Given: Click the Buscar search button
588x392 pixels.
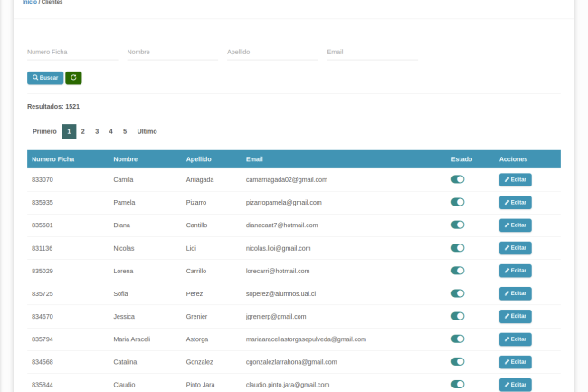Looking at the screenshot, I should coord(45,78).
